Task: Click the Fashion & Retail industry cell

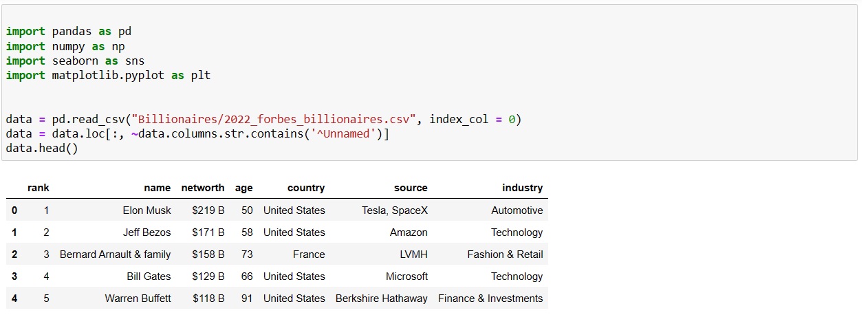Action: click(x=506, y=254)
